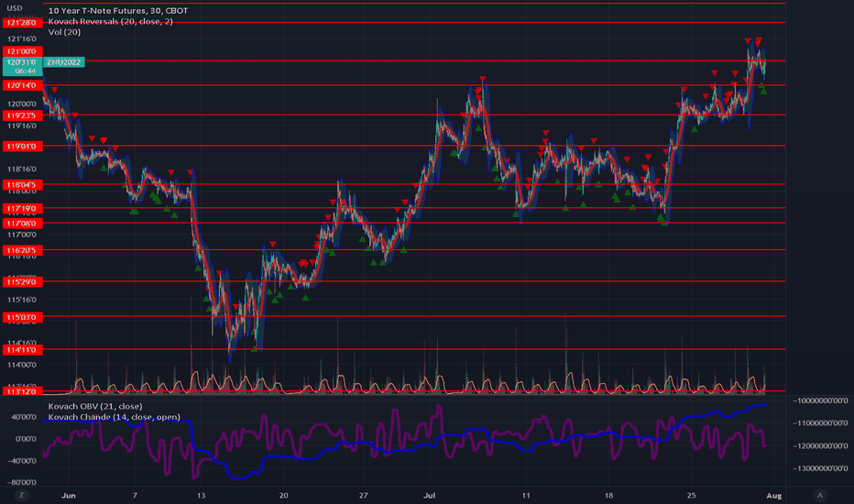854x504 pixels.
Task: Click the -13000000'00'0 OBV axis value
Action: coord(821,468)
